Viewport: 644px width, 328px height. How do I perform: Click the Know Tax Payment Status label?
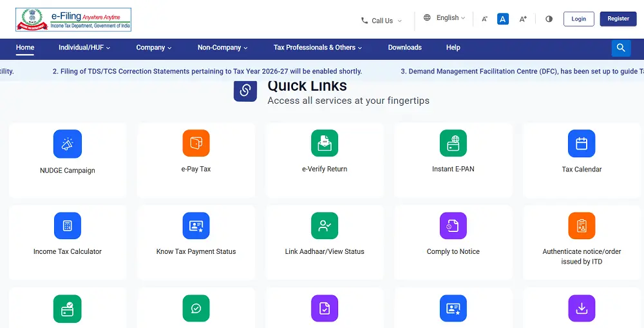point(196,251)
